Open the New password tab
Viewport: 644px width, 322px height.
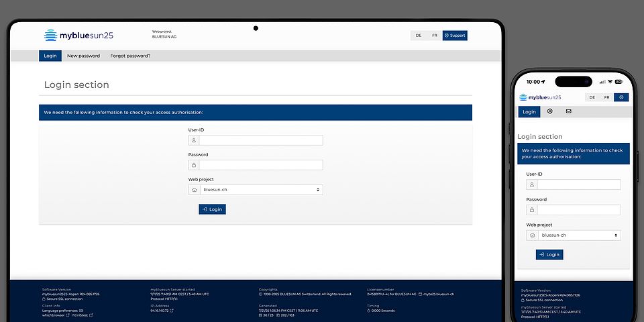[x=83, y=56]
